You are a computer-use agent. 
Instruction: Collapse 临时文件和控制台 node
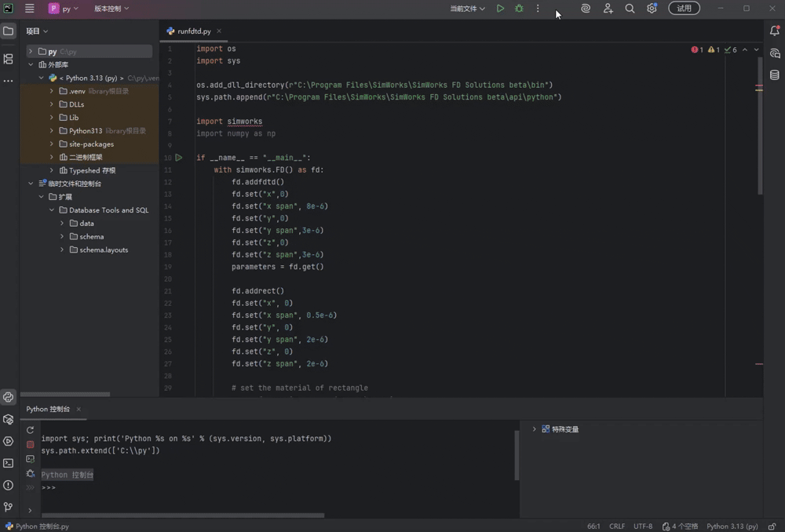tap(31, 184)
